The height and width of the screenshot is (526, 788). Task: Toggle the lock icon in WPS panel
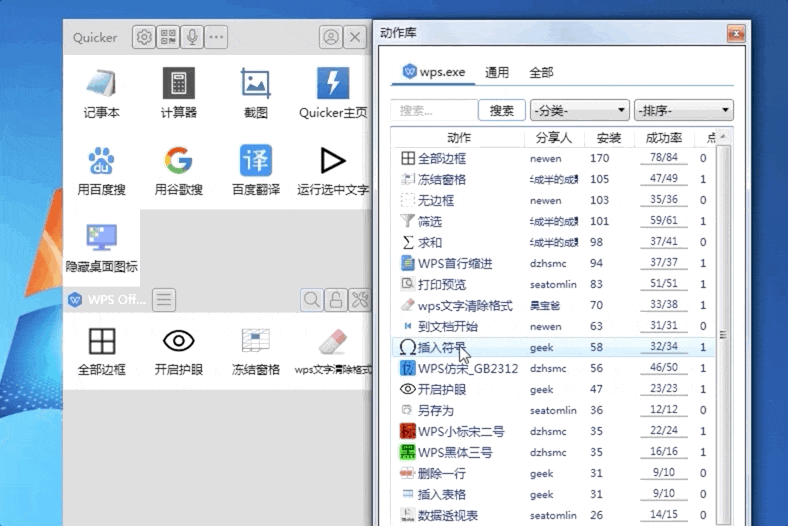(x=336, y=300)
